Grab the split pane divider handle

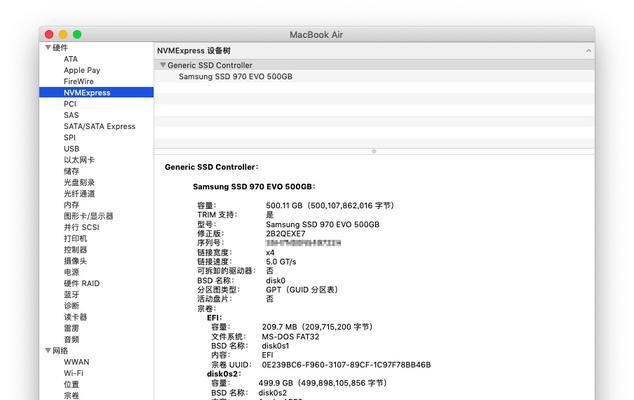pos(374,151)
